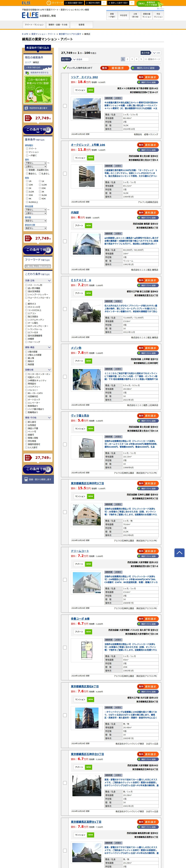This screenshot has height=868, width=186.
Task: Check the 一戸建て checkbox
Action: [x=27, y=155]
